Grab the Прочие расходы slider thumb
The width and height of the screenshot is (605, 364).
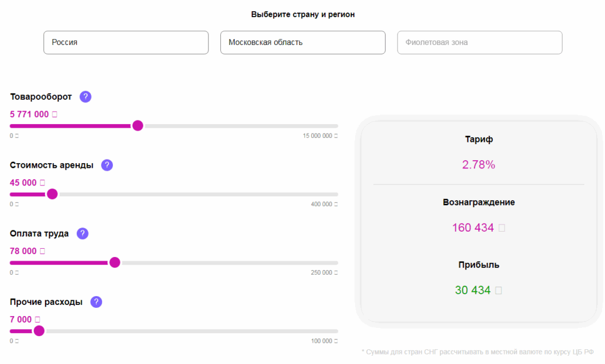tap(39, 331)
